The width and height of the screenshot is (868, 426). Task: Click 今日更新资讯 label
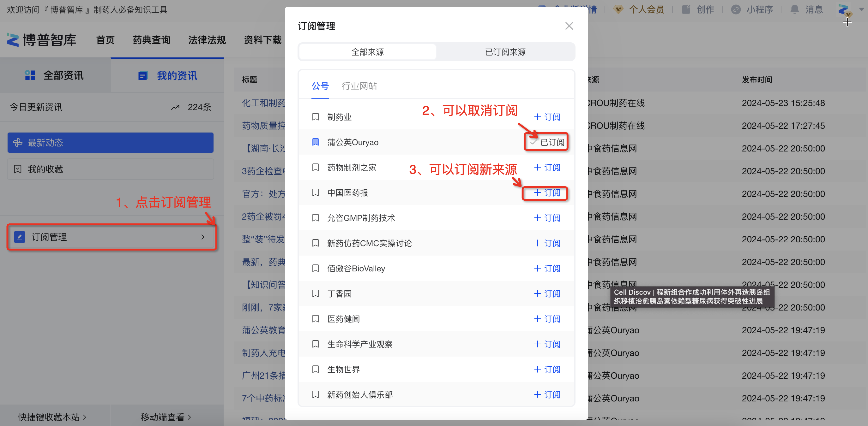click(x=36, y=107)
